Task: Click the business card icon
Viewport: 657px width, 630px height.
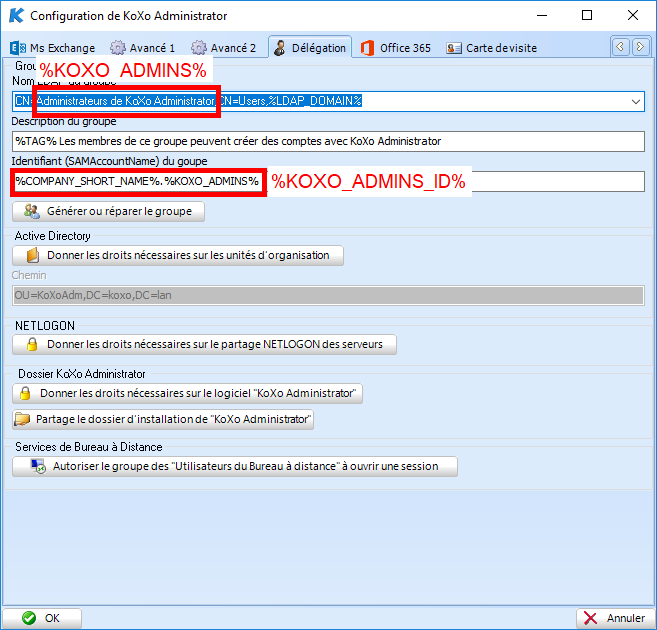Action: (x=454, y=48)
